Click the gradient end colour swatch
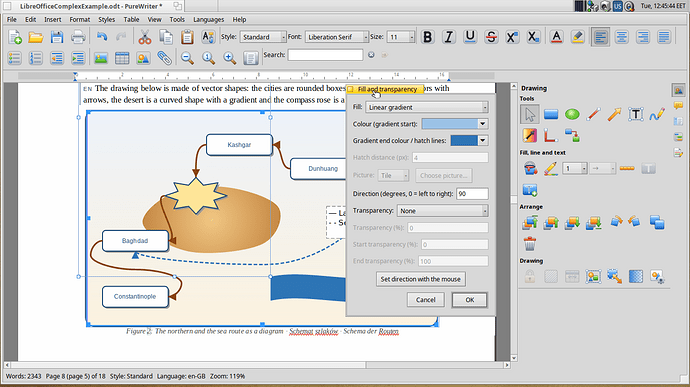Image resolution: width=690 pixels, height=387 pixels. click(x=464, y=140)
